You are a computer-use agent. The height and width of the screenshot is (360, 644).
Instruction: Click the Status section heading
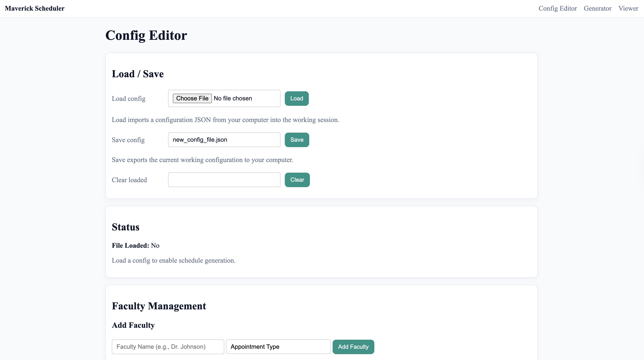click(x=126, y=227)
